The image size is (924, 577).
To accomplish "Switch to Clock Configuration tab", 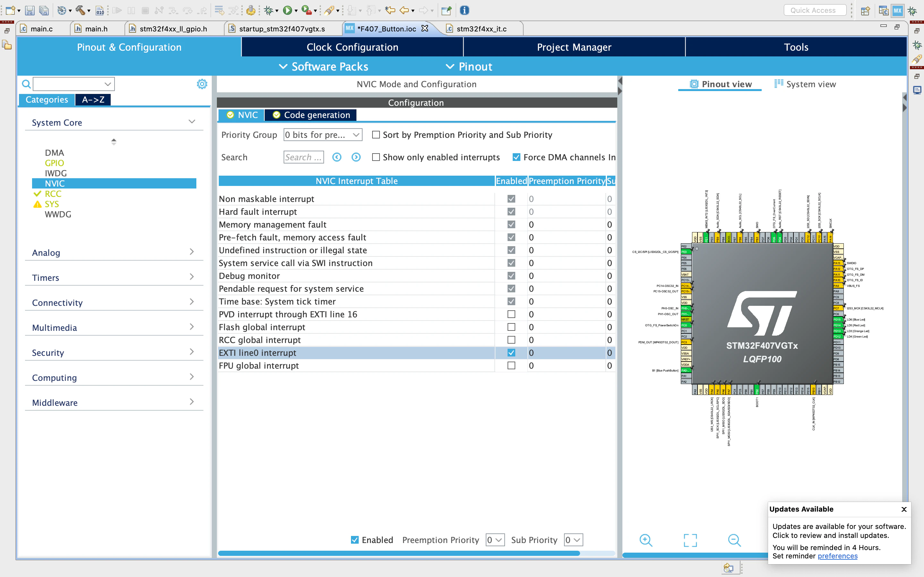I will click(352, 47).
